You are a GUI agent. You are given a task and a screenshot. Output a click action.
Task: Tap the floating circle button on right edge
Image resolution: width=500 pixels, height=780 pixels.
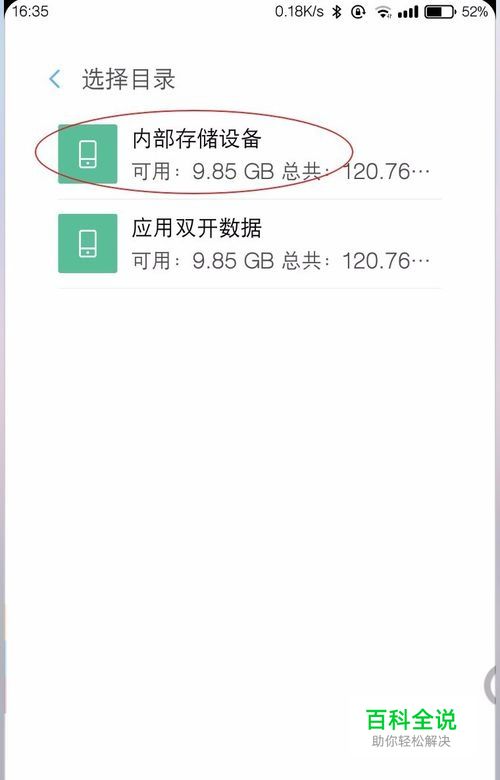tap(492, 685)
